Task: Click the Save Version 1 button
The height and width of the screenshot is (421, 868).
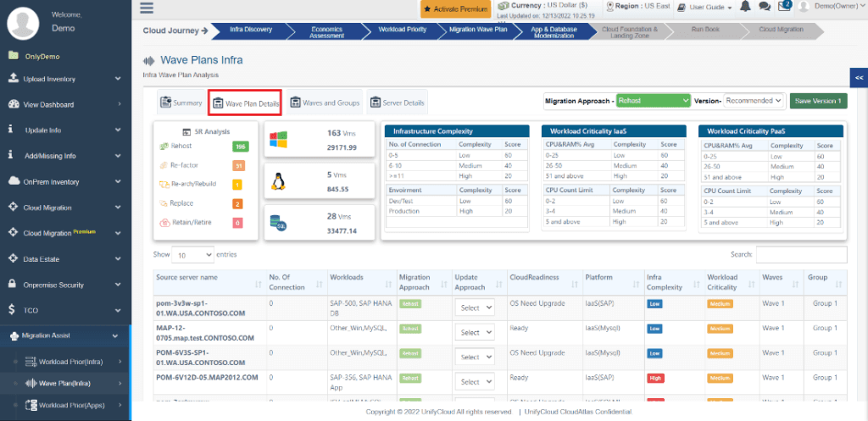Action: click(x=818, y=101)
